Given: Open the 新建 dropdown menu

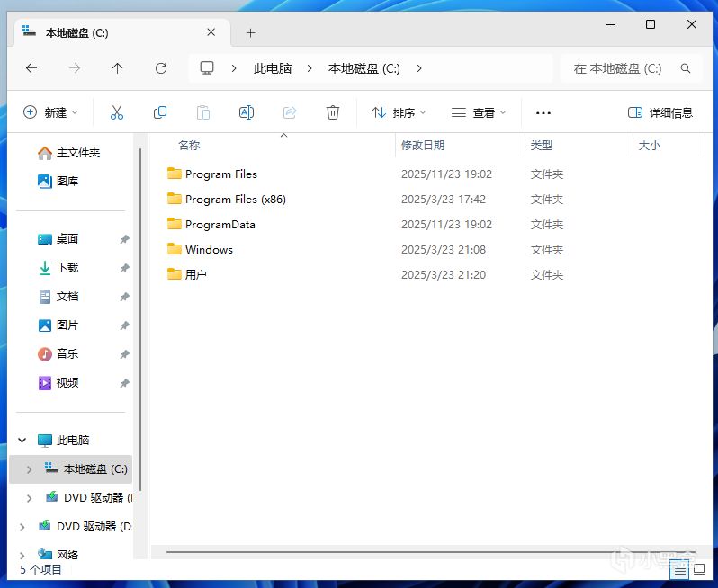Looking at the screenshot, I should tap(50, 112).
